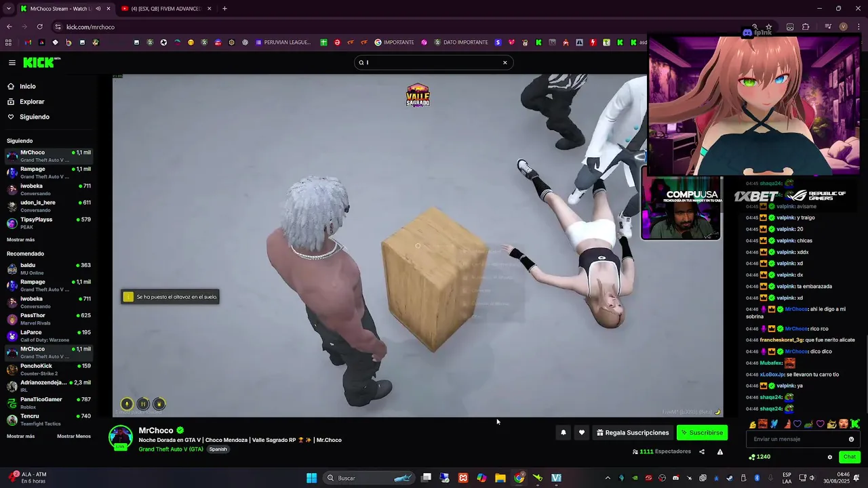Open Bluetooth tray icon
Screen dimensions: 868x488
(x=757, y=478)
